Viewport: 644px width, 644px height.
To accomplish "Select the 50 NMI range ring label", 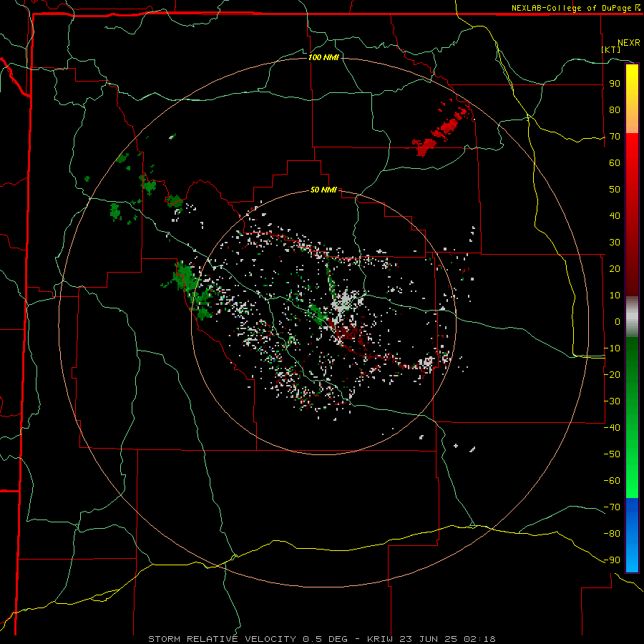I will 323,190.
